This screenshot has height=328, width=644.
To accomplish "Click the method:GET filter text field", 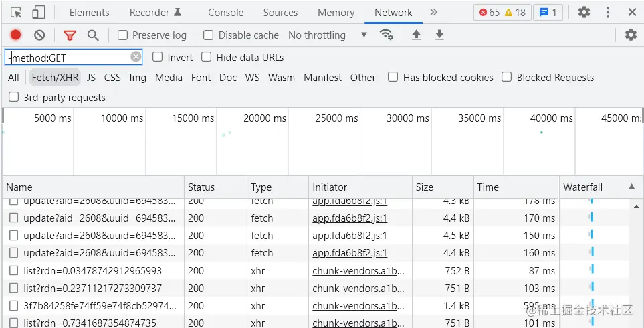I will (x=67, y=58).
